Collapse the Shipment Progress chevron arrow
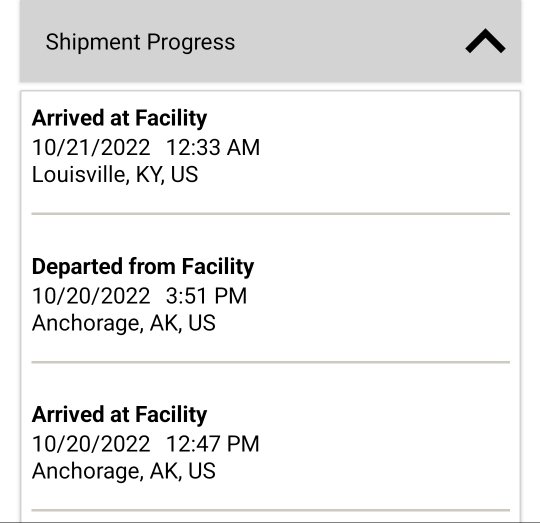The height and width of the screenshot is (523, 540). (x=485, y=41)
